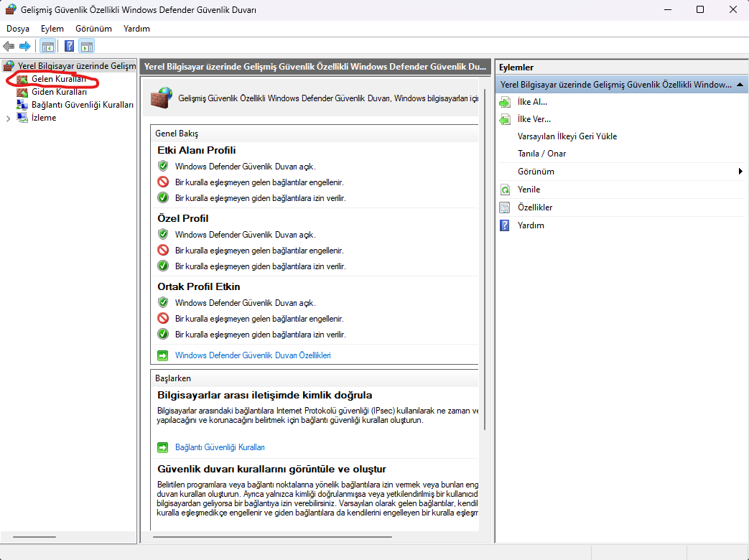Screen dimensions: 749x560
Task: Click Güvenlik duvarı kurallarını görüntüle ve oluştur heading
Action: [x=271, y=470]
